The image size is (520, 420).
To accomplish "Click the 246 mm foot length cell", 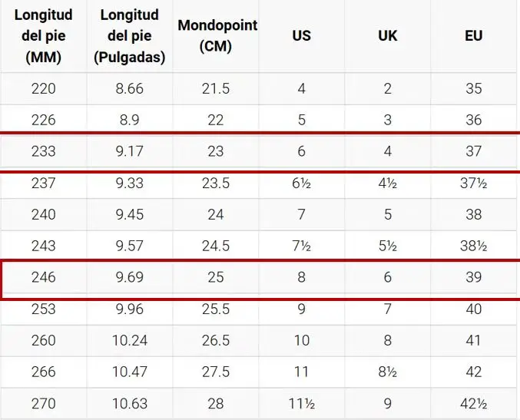I will pyautogui.click(x=43, y=278).
